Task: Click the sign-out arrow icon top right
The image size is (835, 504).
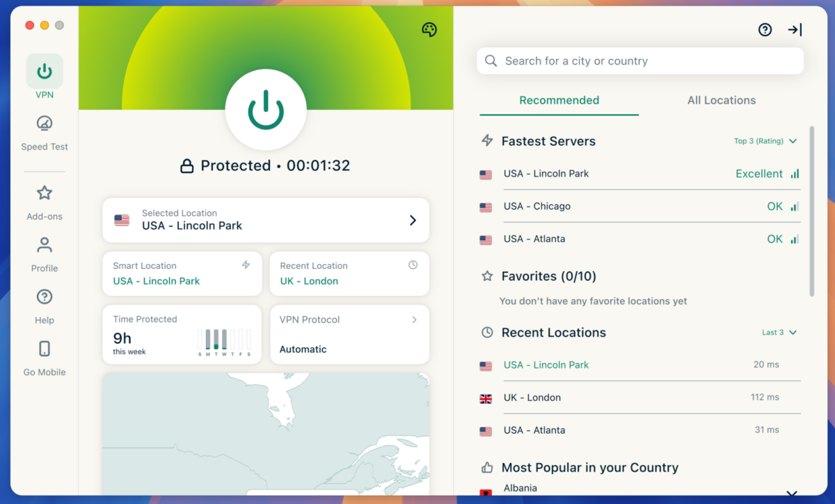Action: (x=794, y=30)
